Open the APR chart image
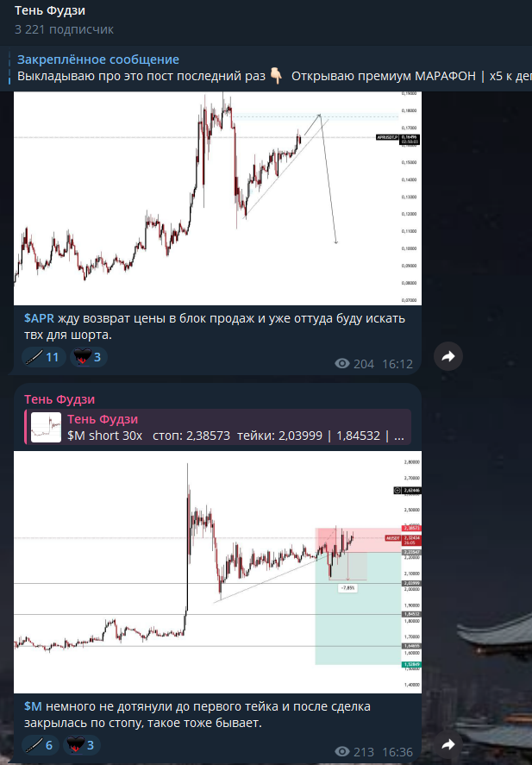532x765 pixels. [x=217, y=198]
